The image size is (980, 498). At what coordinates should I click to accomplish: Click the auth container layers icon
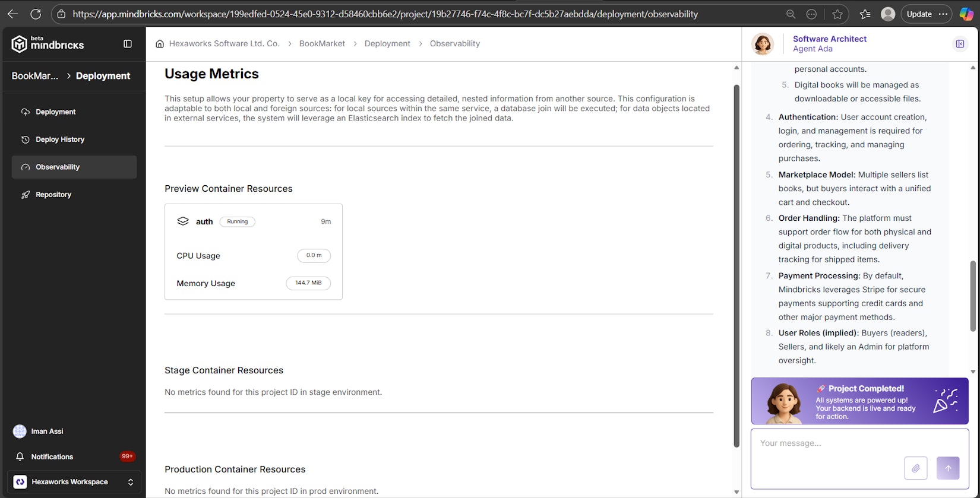point(183,221)
